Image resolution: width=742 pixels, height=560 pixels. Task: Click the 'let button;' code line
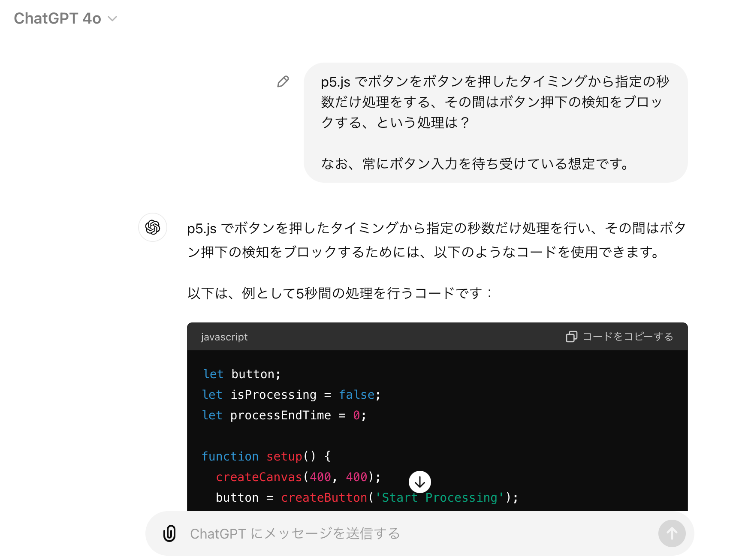242,374
